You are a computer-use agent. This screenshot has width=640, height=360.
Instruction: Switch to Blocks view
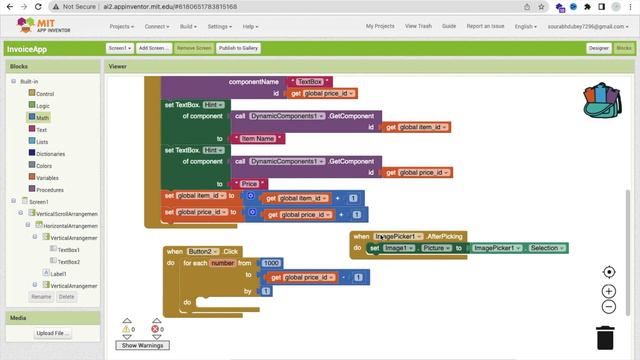tap(624, 48)
